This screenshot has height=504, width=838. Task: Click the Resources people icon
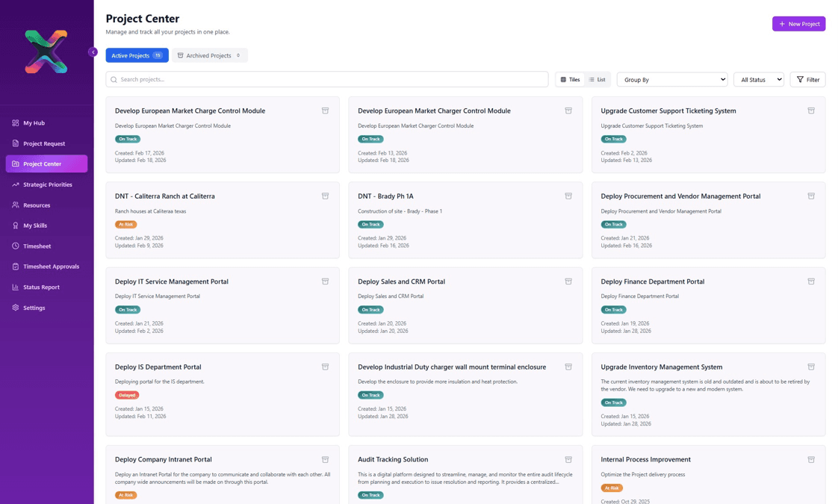(x=16, y=205)
